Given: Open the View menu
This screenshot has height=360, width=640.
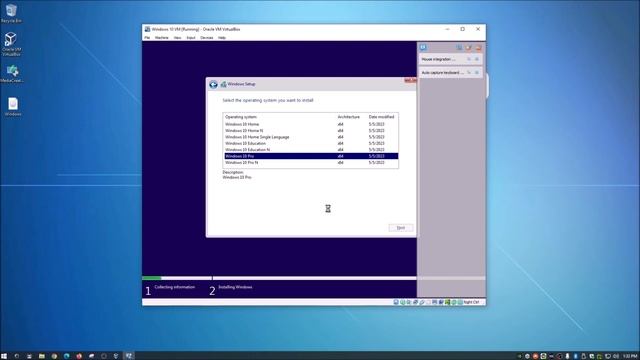Looking at the screenshot, I should coord(177,38).
